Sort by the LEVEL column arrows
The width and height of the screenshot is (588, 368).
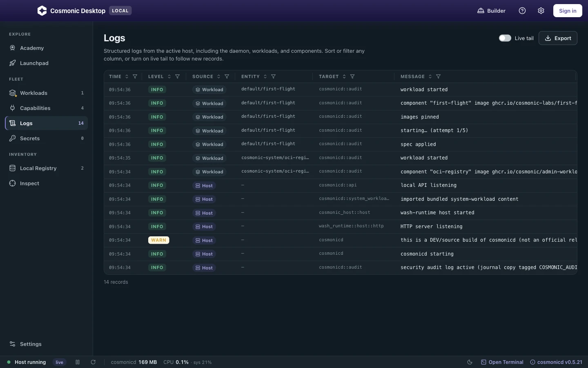(169, 76)
